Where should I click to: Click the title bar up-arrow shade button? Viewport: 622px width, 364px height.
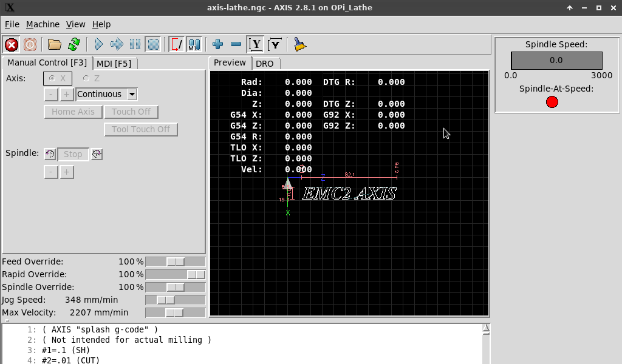[x=570, y=7]
